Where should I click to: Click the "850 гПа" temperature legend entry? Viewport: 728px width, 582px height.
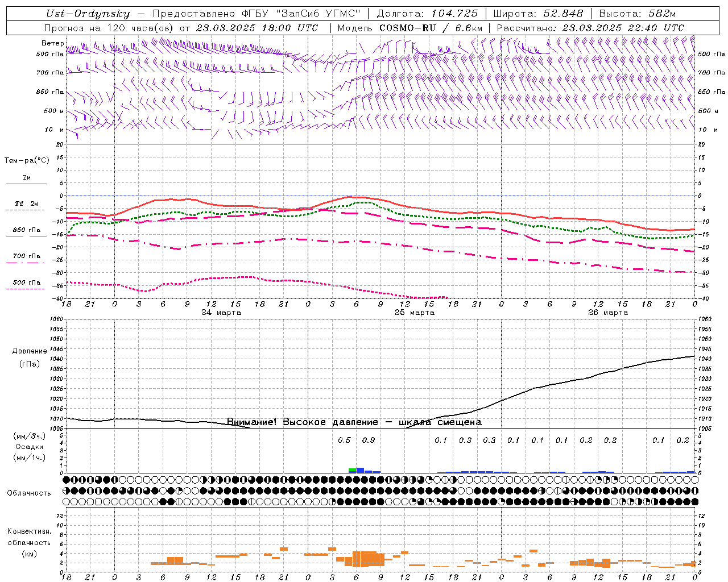click(x=27, y=230)
